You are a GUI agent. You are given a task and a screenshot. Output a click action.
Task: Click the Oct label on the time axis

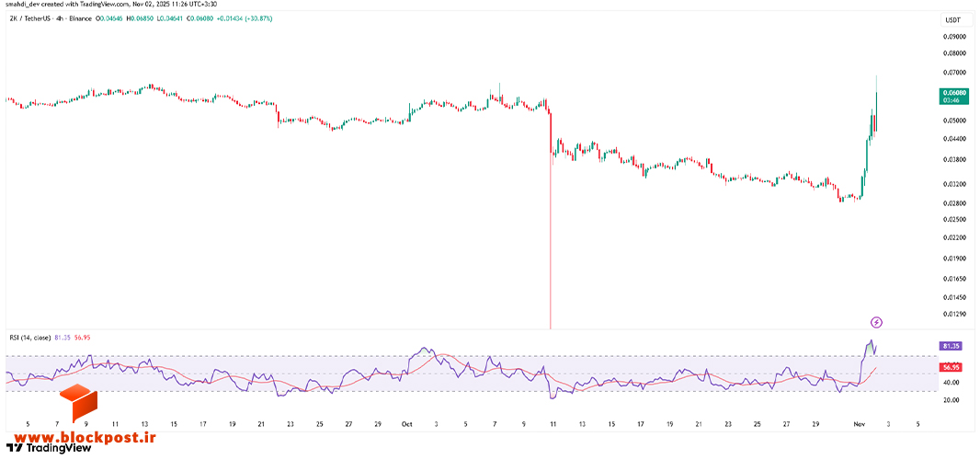406,424
